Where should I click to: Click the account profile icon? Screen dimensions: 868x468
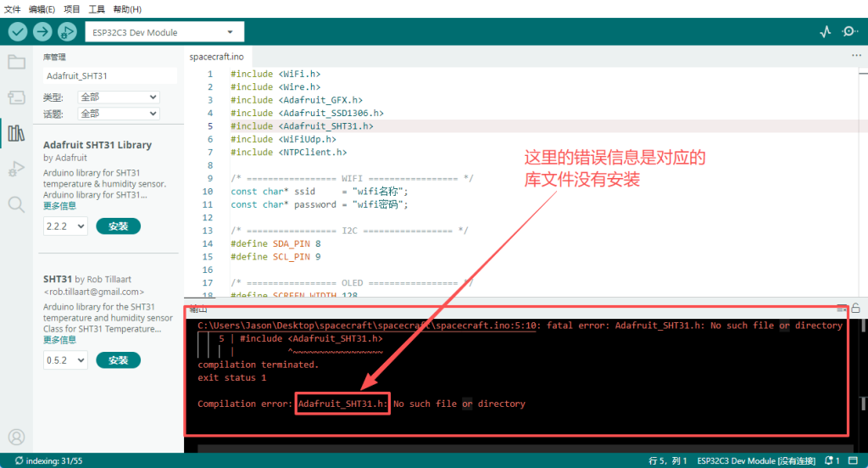click(x=16, y=437)
